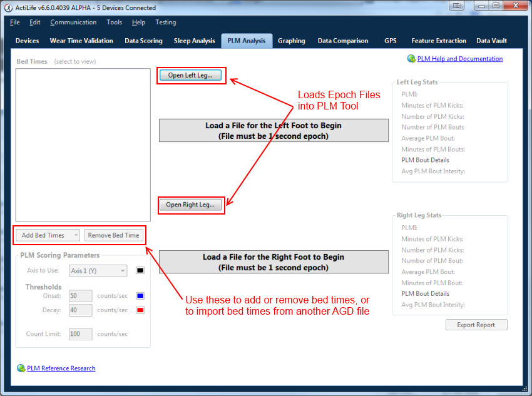Screen dimensions: 532x396
Task: Open PLM Help and Documentation
Action: point(461,58)
